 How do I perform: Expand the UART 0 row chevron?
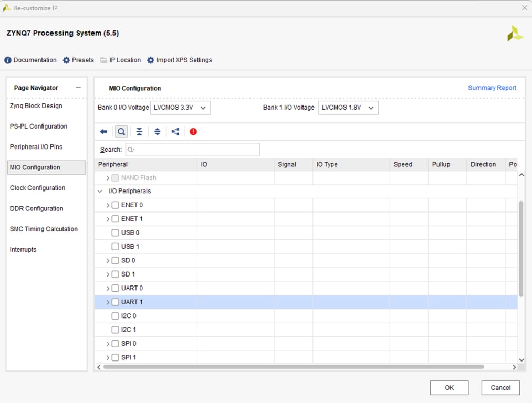(x=108, y=289)
